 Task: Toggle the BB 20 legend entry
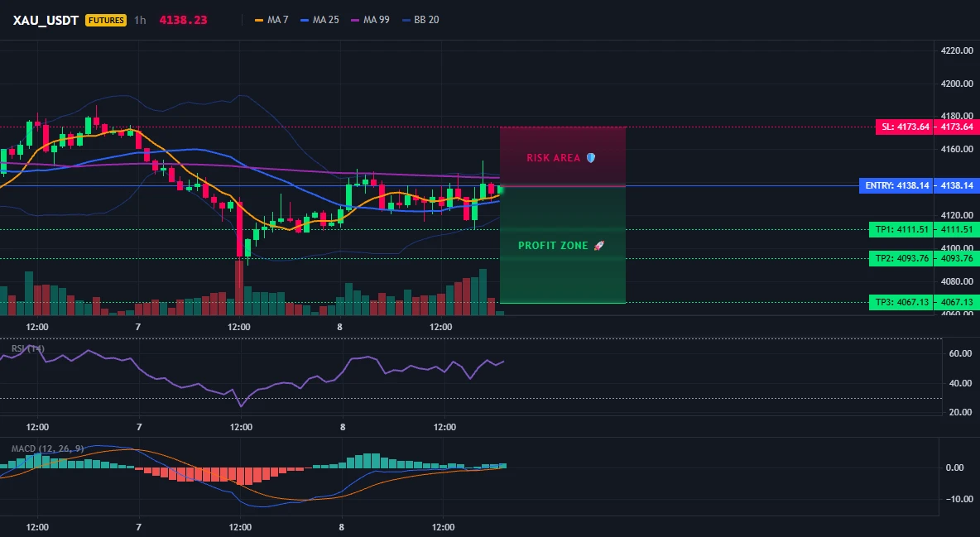pyautogui.click(x=420, y=20)
